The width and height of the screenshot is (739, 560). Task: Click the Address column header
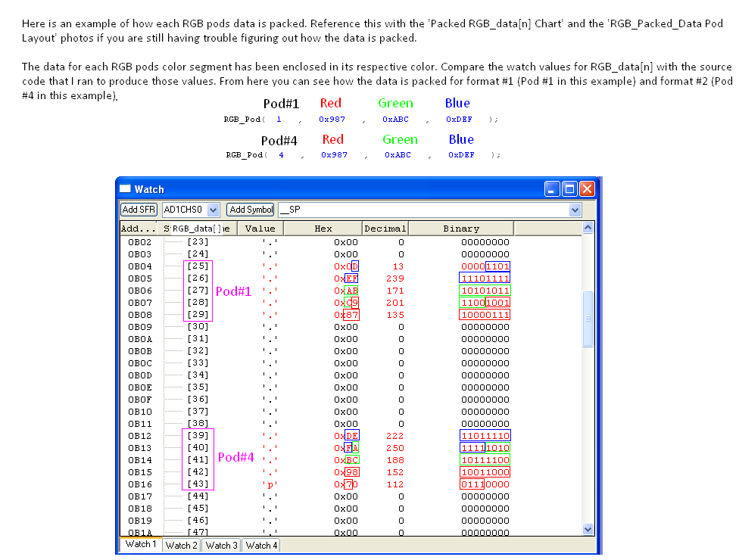(x=139, y=229)
